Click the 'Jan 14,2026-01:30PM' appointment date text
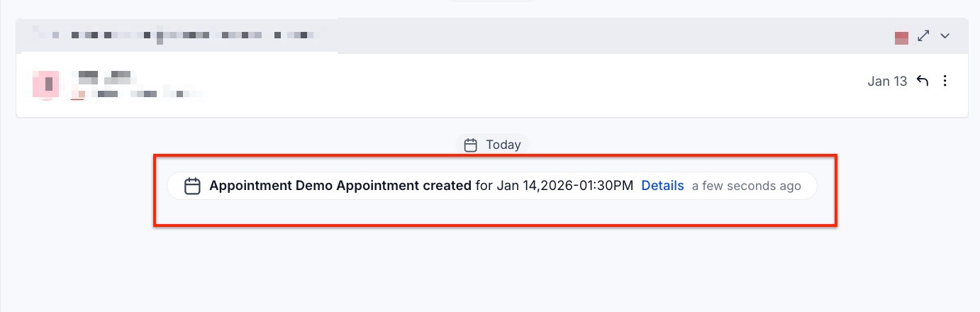Viewport: 980px width, 312px height. coord(564,186)
